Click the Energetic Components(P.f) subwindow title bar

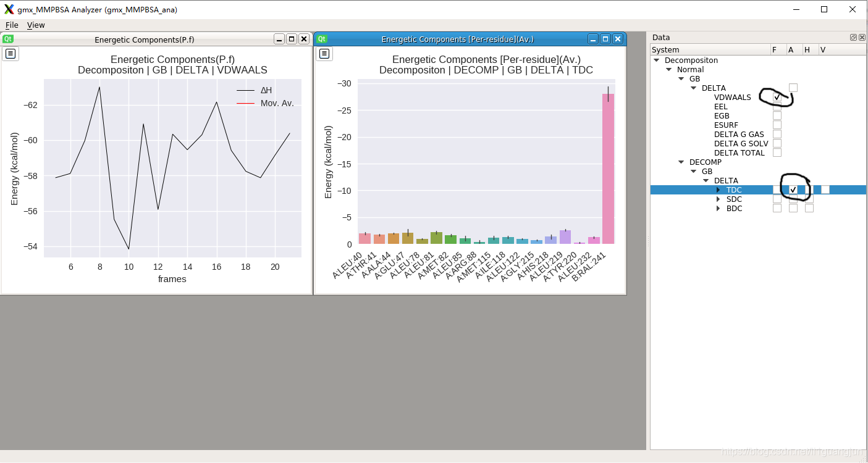144,39
